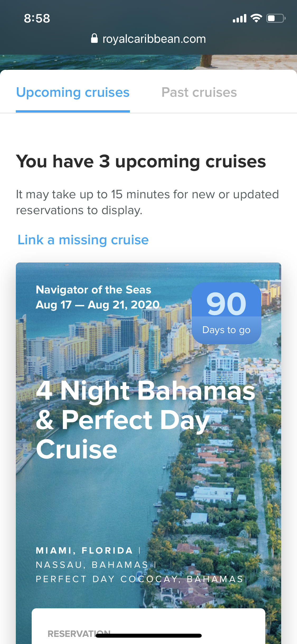The image size is (297, 644).
Task: Tap the Wi-Fi status icon
Action: pos(256,18)
